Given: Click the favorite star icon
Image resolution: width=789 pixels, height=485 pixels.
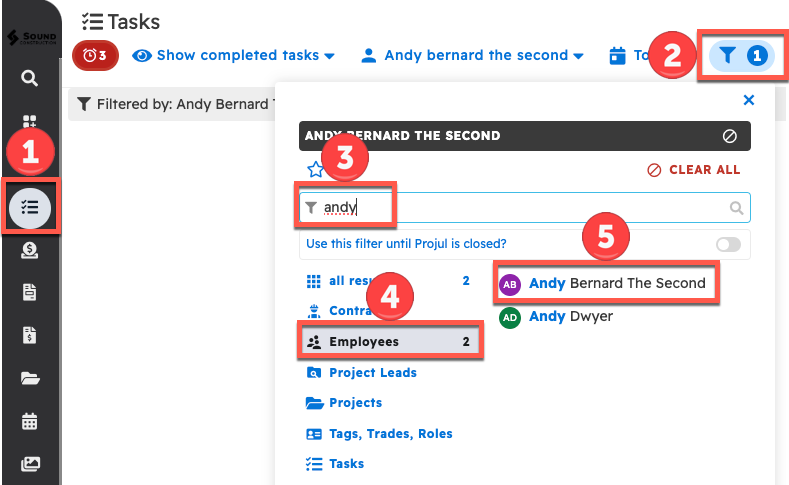Looking at the screenshot, I should tap(315, 169).
